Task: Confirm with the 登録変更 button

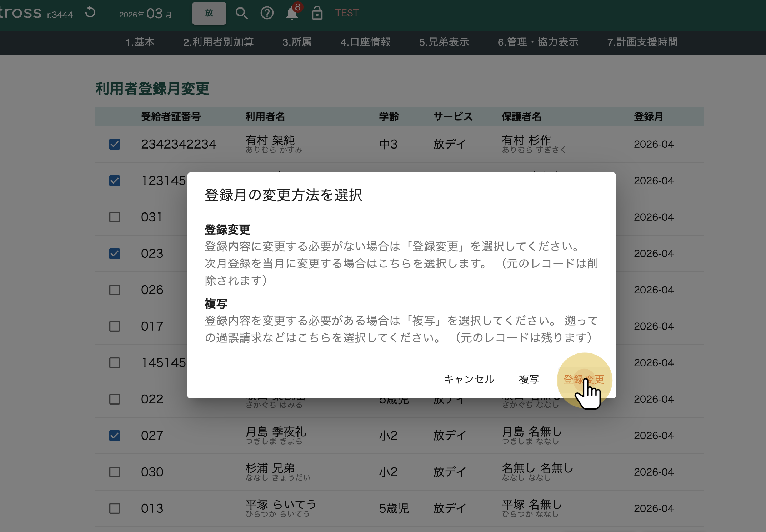Action: point(584,379)
